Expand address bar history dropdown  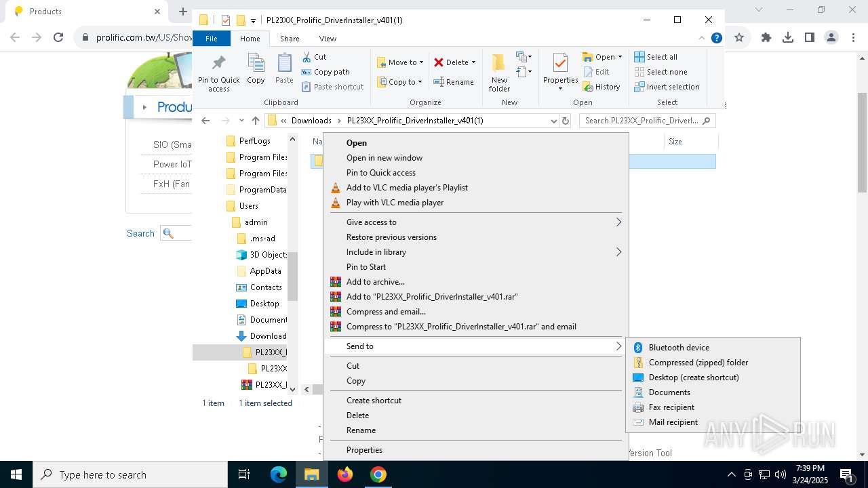554,121
